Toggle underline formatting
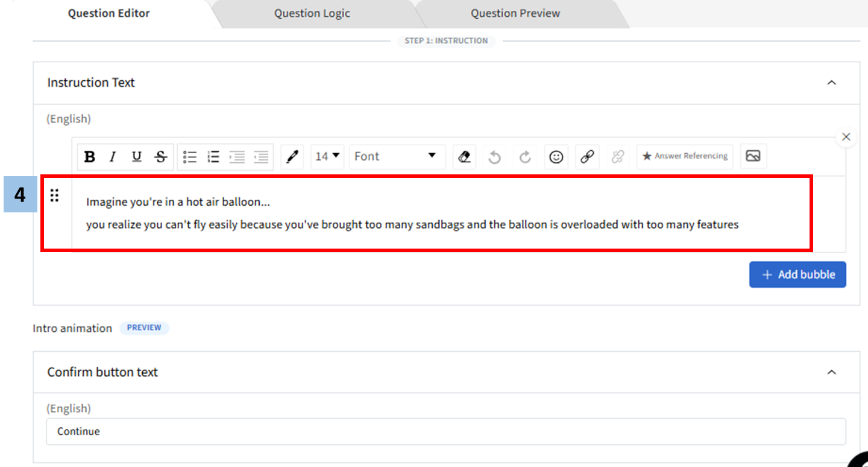 137,157
